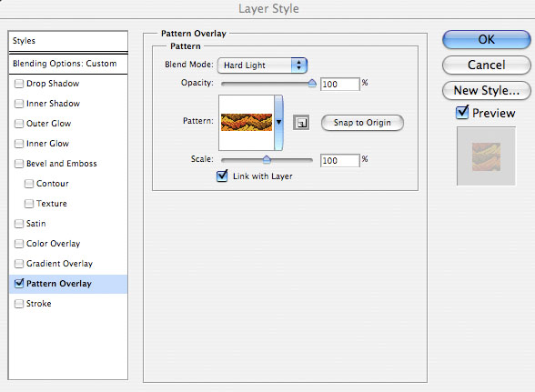Select the Stroke style entry
The width and height of the screenshot is (535, 392).
(x=38, y=303)
